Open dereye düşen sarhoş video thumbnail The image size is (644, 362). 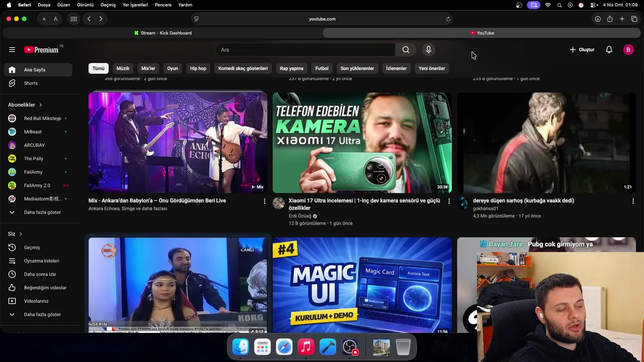546,142
